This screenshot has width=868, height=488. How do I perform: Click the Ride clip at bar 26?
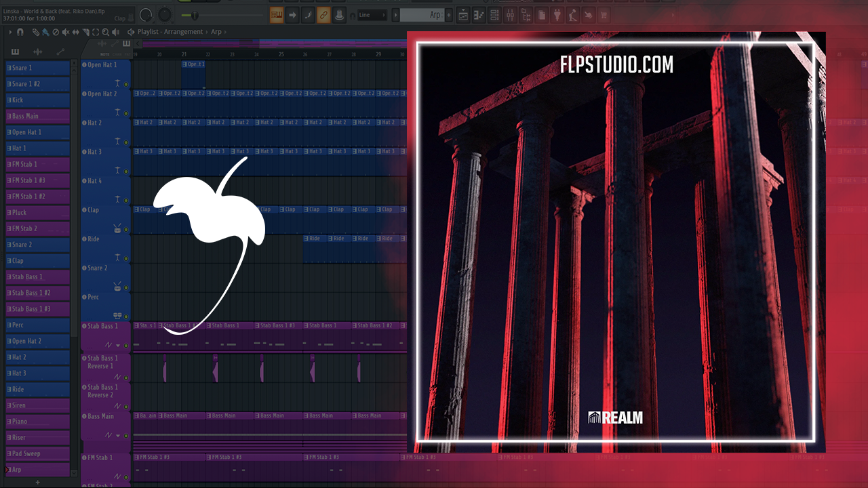tap(314, 239)
